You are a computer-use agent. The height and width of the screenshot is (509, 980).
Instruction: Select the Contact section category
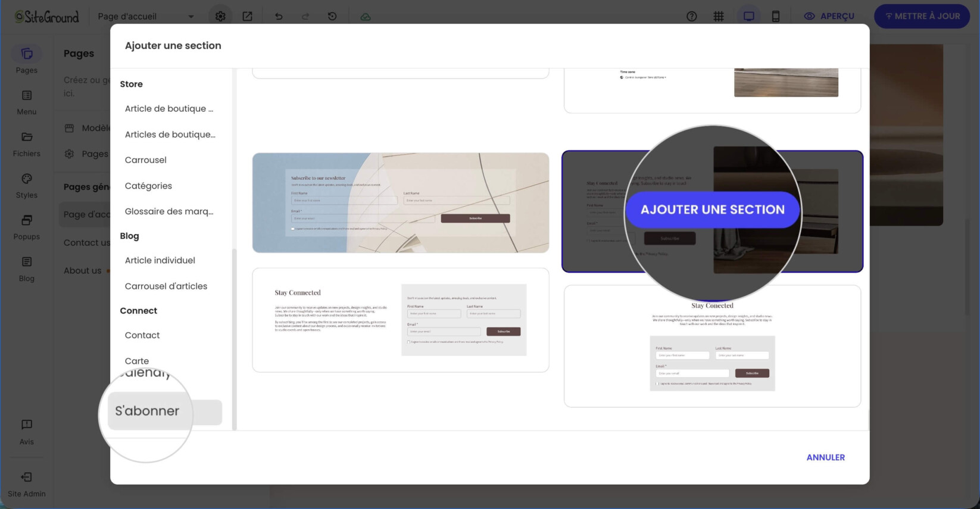[142, 335]
